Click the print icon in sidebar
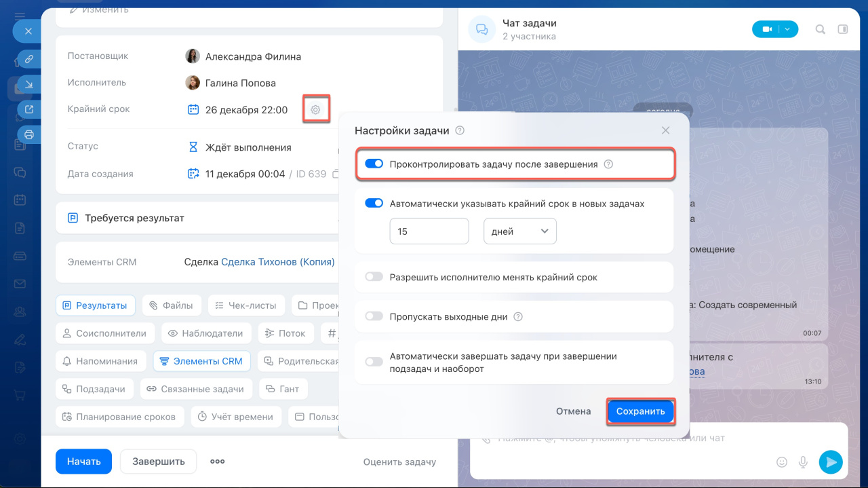Viewport: 868px width, 488px height. tap(29, 134)
